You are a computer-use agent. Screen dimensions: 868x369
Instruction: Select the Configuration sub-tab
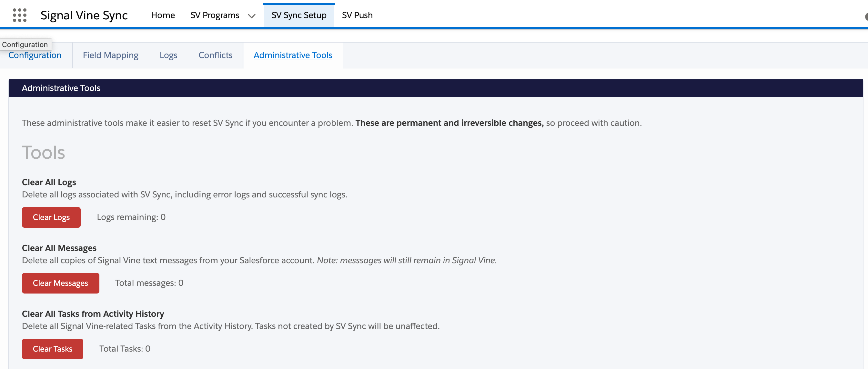coord(35,55)
